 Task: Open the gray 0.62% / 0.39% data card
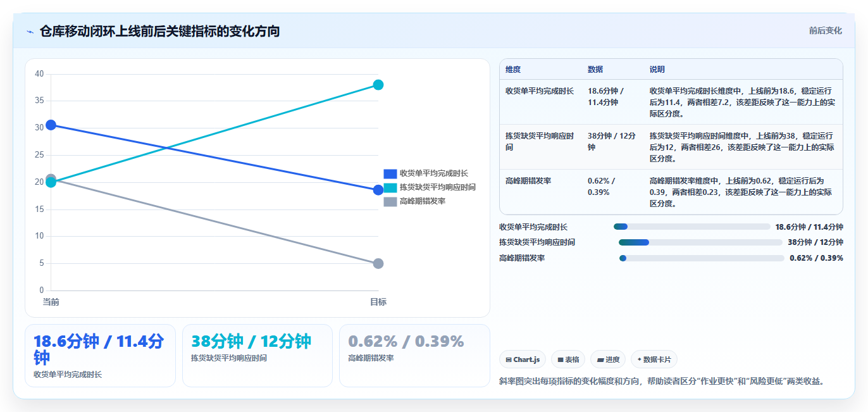tap(414, 356)
